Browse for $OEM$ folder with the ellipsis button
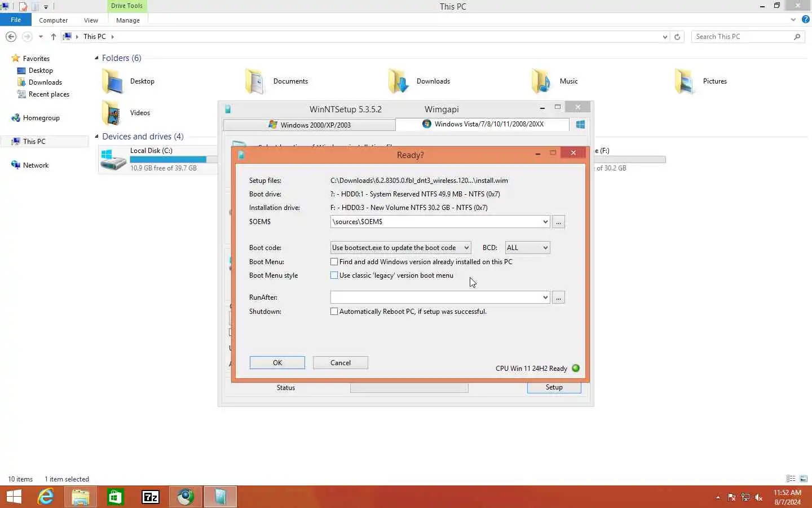 coord(558,222)
